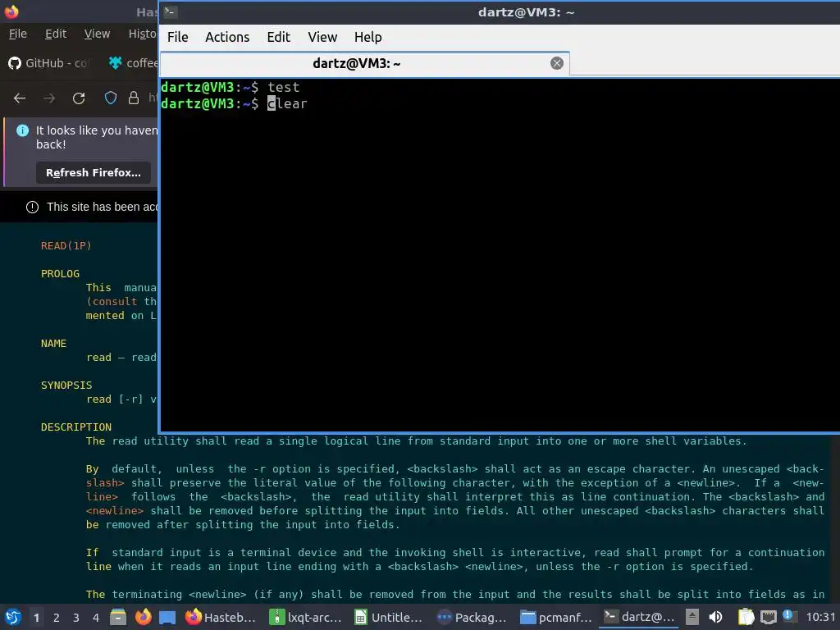Open Firefox File menu
This screenshot has height=630, width=840.
click(18, 34)
